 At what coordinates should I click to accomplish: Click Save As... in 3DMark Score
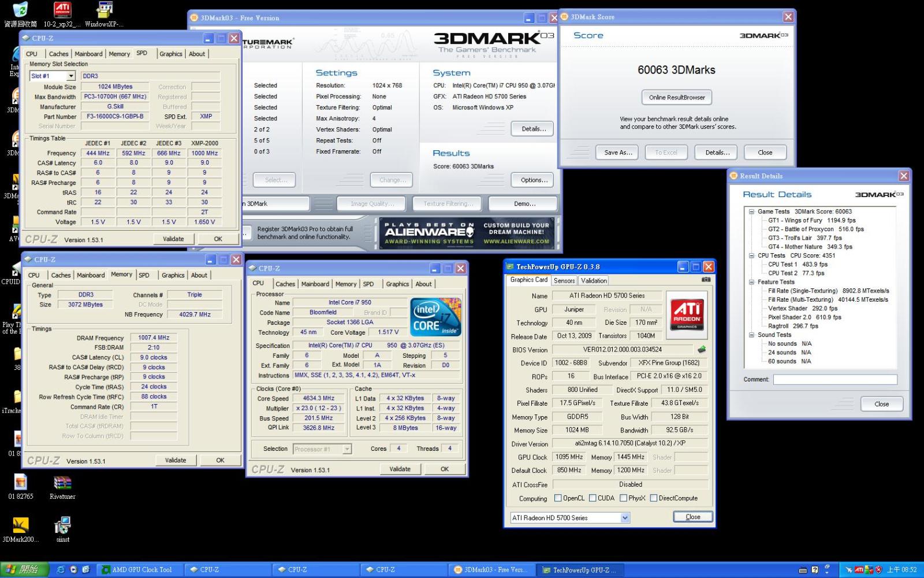[618, 153]
